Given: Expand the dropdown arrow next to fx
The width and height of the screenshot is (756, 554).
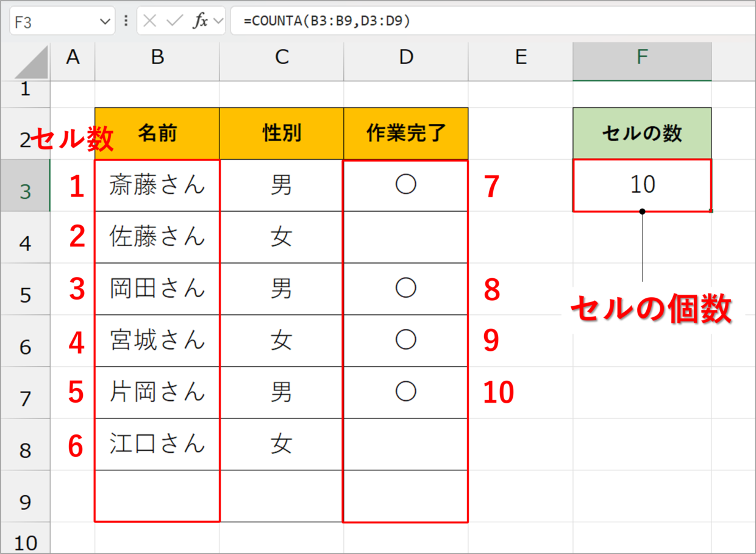Looking at the screenshot, I should pyautogui.click(x=218, y=21).
